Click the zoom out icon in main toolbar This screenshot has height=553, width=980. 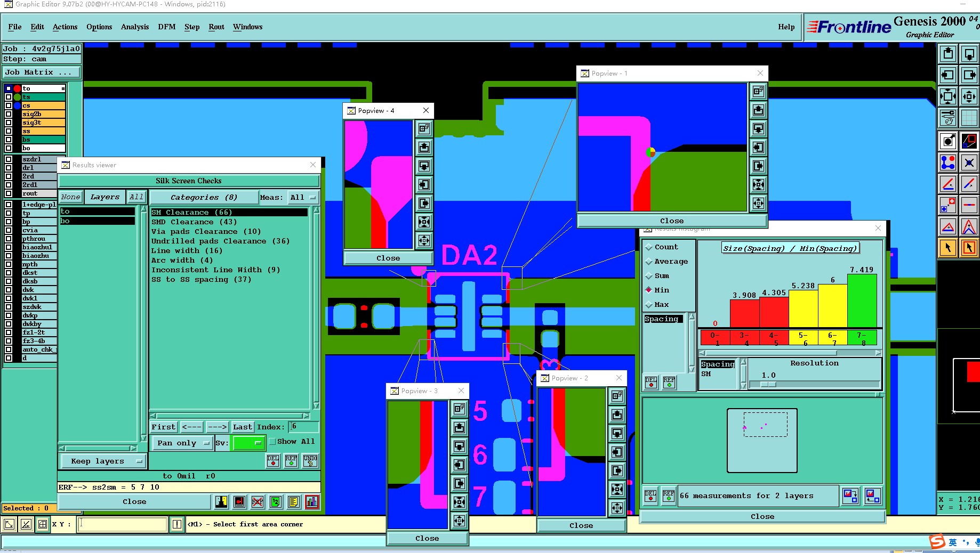coord(969,96)
